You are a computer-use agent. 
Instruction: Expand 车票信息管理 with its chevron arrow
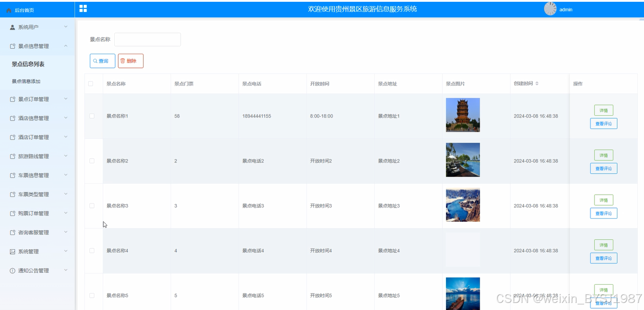[66, 175]
